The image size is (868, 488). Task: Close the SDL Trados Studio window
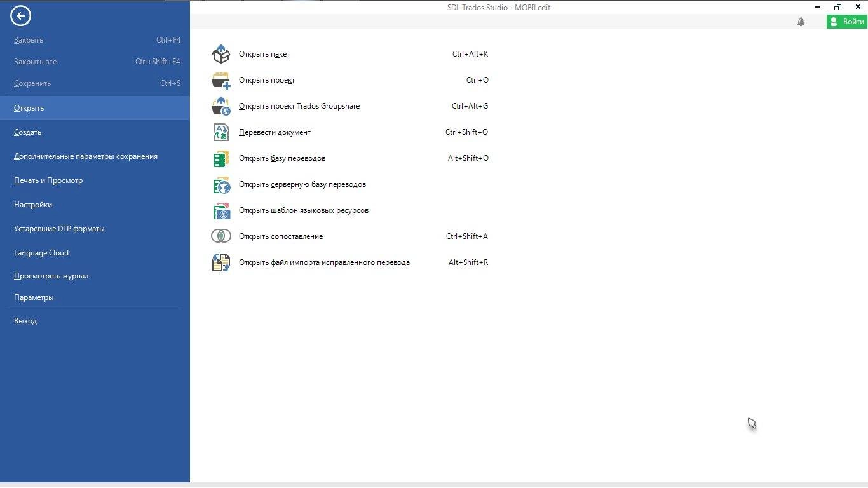coord(858,7)
